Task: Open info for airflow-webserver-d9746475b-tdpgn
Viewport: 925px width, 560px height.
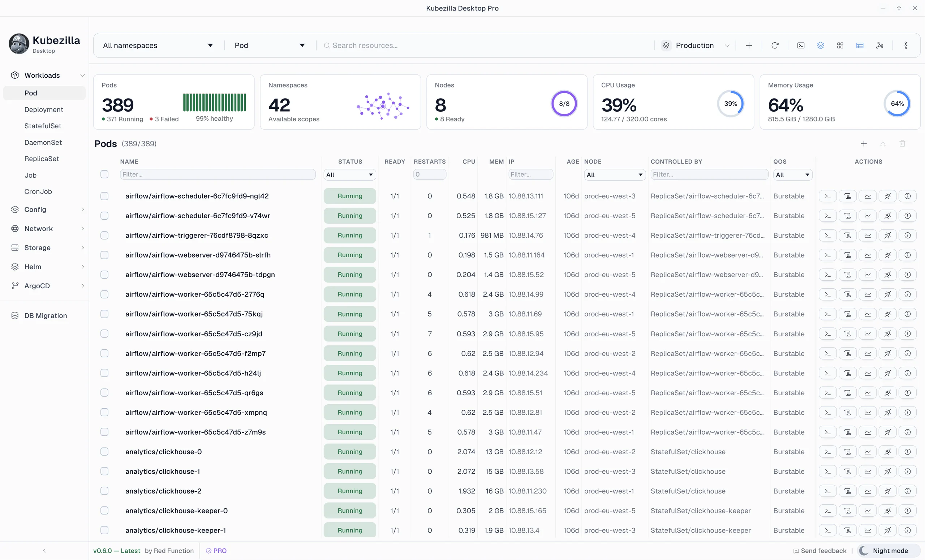Action: tap(907, 275)
